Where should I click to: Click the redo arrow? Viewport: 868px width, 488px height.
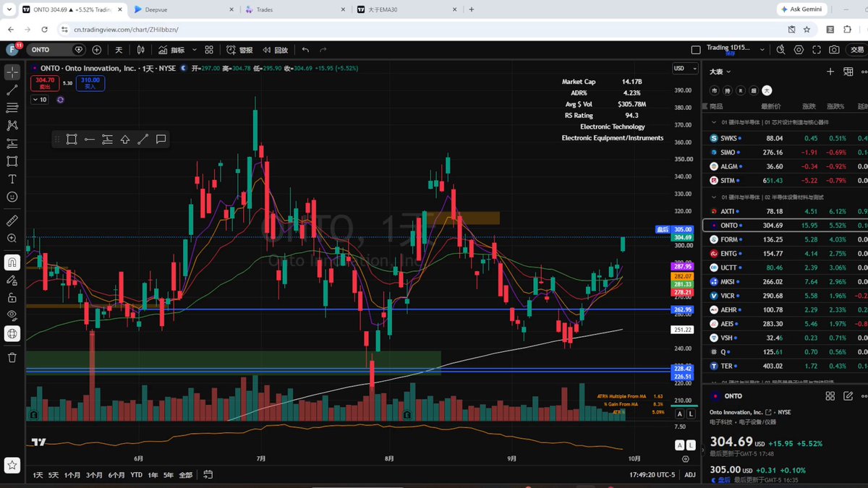point(323,50)
